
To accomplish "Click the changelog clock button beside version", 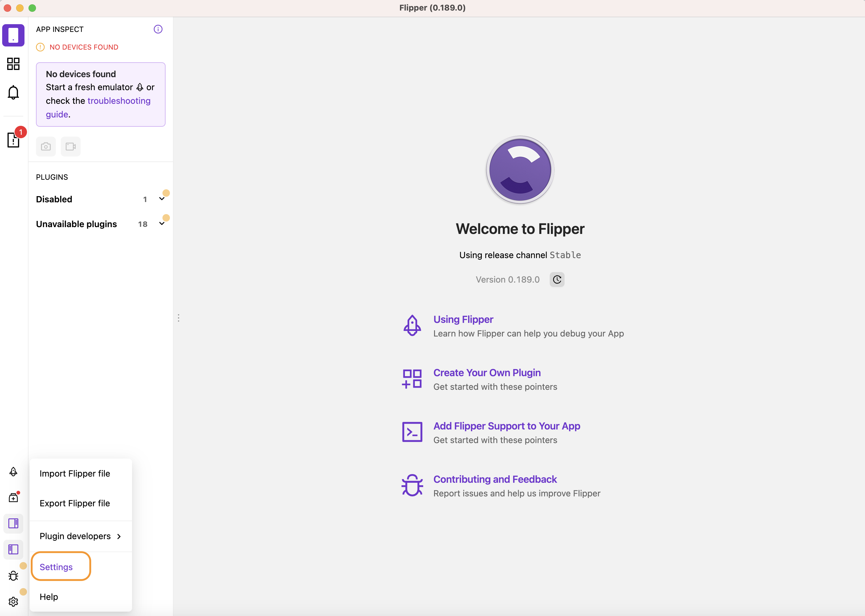I will coord(557,279).
